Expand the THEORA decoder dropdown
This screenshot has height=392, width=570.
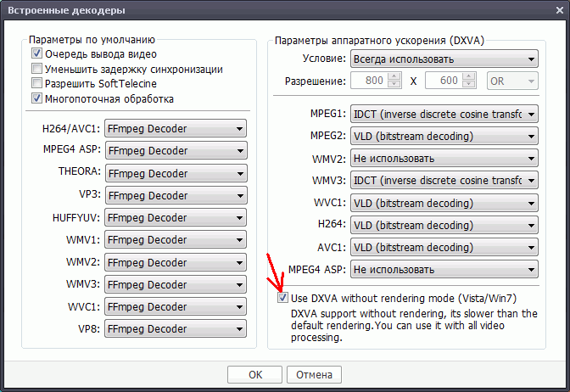point(175,173)
